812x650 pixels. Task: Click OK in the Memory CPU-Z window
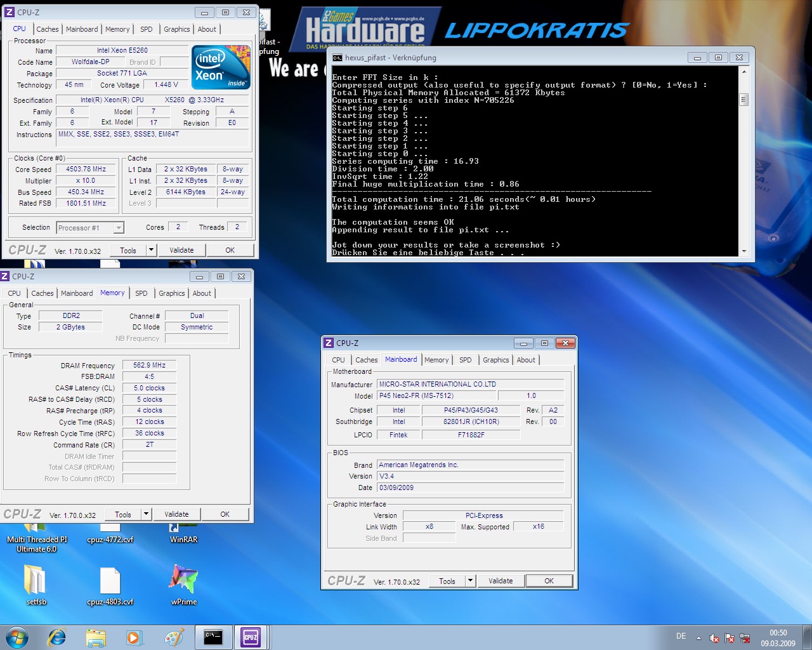(225, 514)
